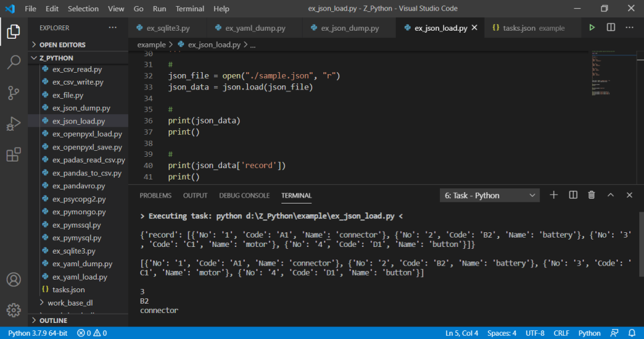Click the code minimap overview
644x339 pixels.
pos(613,74)
